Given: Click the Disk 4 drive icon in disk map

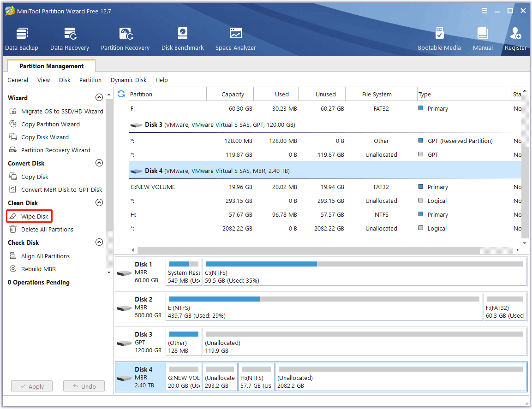Looking at the screenshot, I should point(124,378).
